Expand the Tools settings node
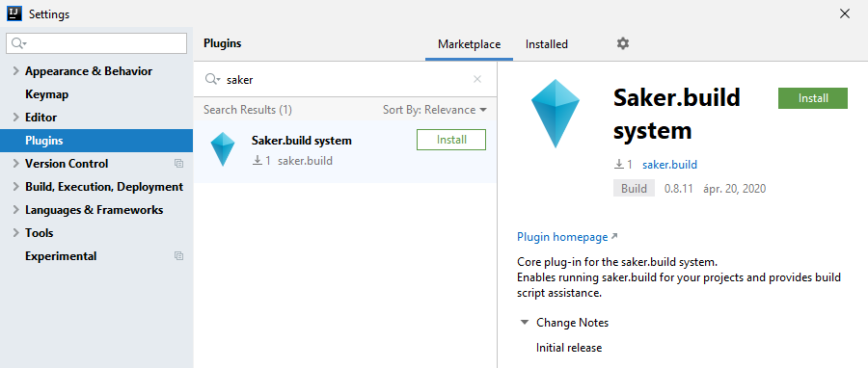 click(x=15, y=233)
